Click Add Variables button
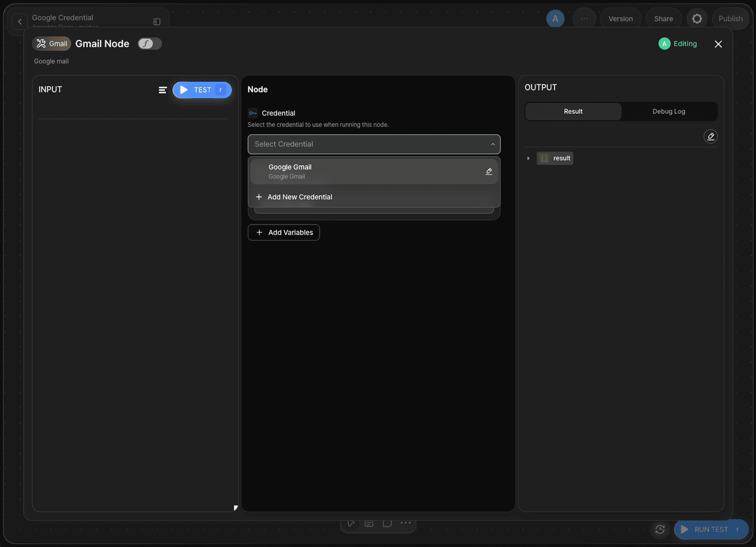The image size is (756, 547). click(284, 233)
